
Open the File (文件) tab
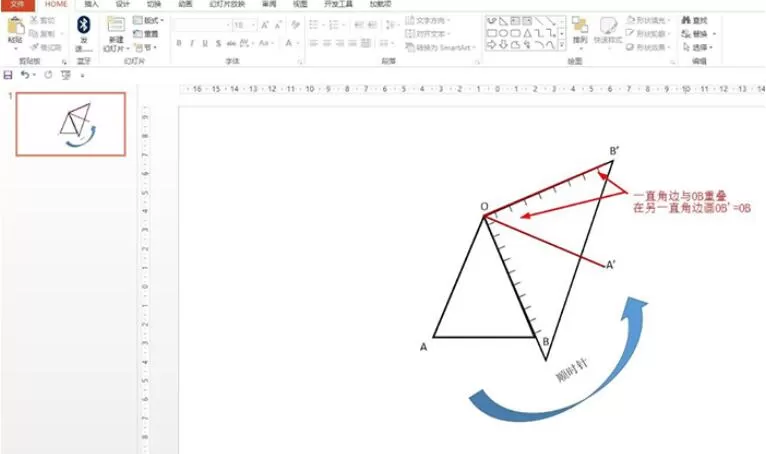coord(17,5)
